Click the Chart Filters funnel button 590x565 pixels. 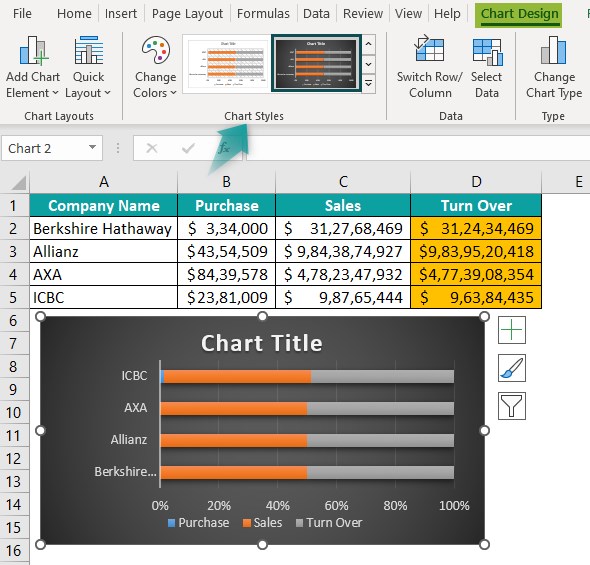512,406
